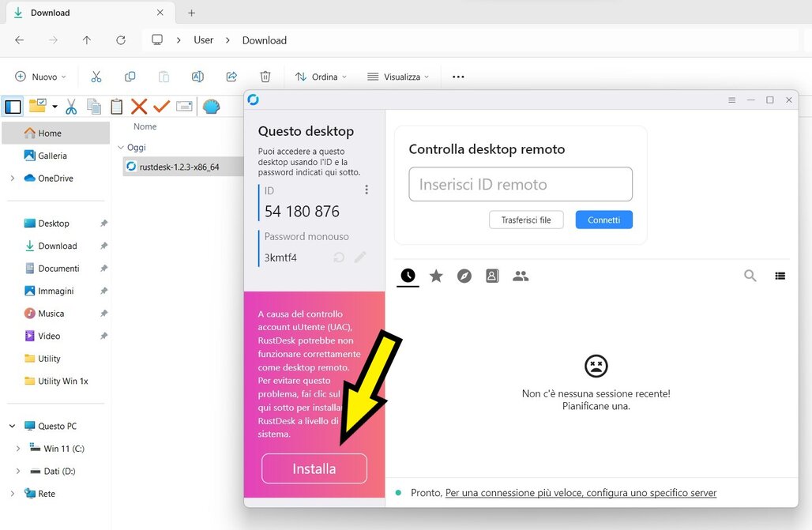Click the blue Connetti button

(x=603, y=220)
